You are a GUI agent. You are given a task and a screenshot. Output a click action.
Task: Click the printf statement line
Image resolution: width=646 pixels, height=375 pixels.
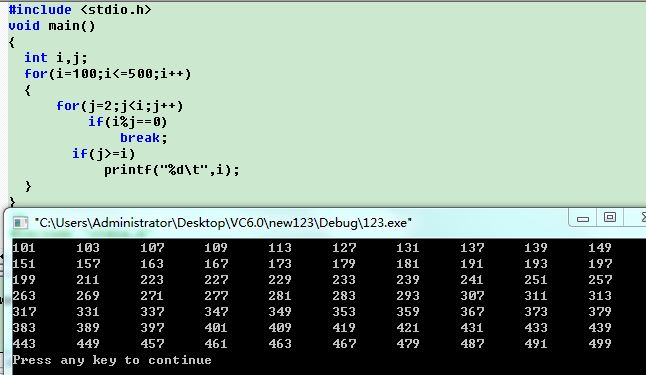click(172, 170)
